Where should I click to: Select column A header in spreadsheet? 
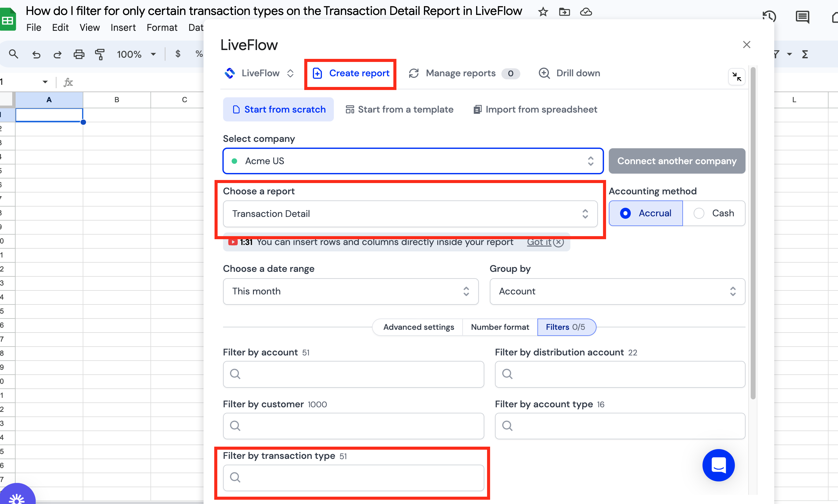pyautogui.click(x=49, y=100)
